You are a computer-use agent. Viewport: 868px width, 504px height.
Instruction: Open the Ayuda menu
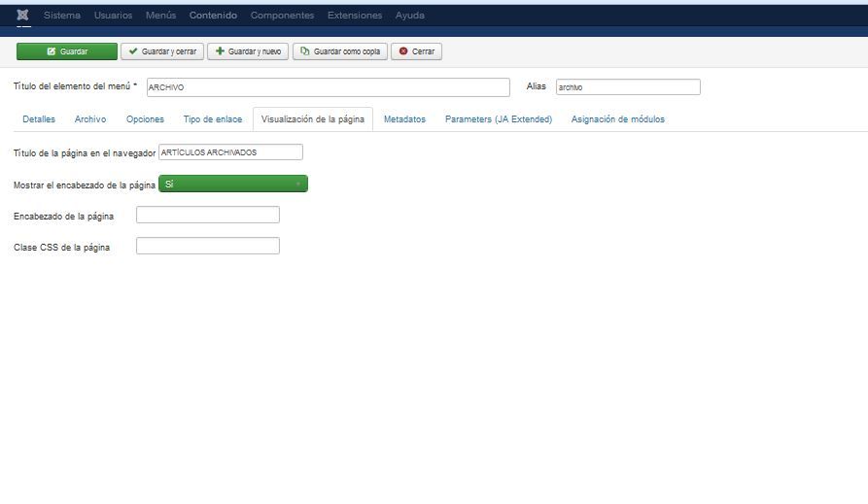pyautogui.click(x=409, y=16)
